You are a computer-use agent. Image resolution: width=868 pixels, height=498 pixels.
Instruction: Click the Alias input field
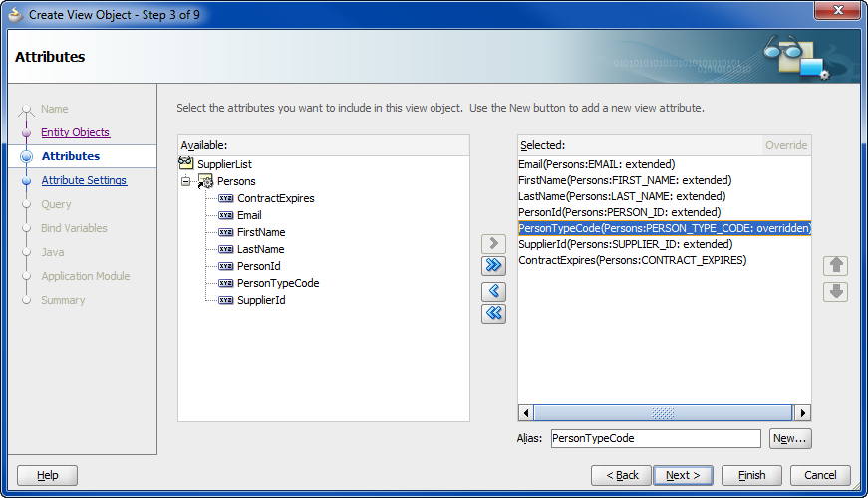click(656, 439)
